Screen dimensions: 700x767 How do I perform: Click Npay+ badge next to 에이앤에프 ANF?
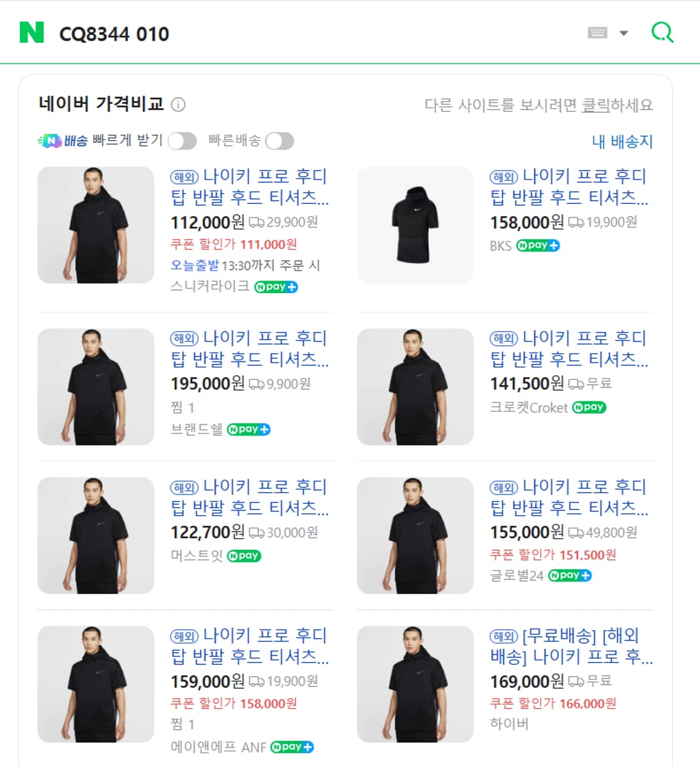(x=292, y=747)
